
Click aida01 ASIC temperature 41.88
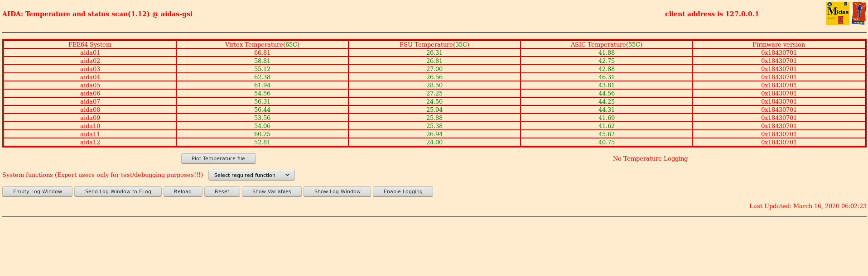point(607,53)
